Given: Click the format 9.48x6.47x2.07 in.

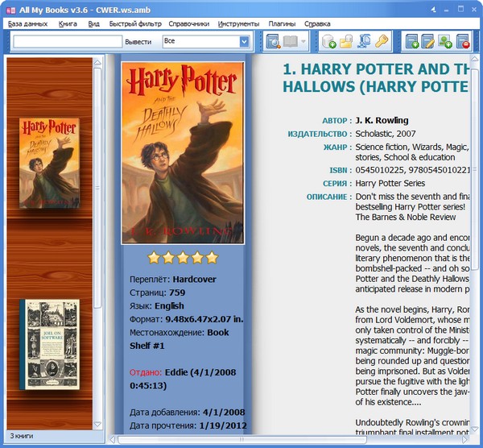Looking at the screenshot, I should coord(204,319).
